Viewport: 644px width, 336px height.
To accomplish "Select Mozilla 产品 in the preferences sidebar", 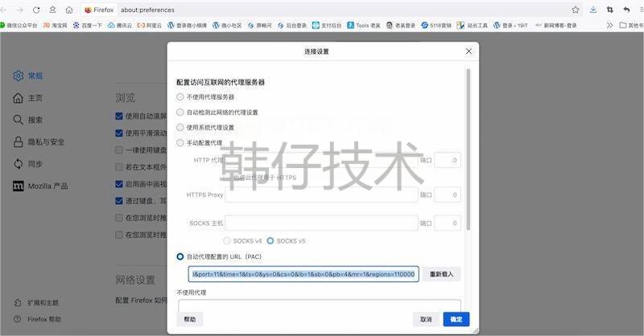I will pyautogui.click(x=40, y=186).
